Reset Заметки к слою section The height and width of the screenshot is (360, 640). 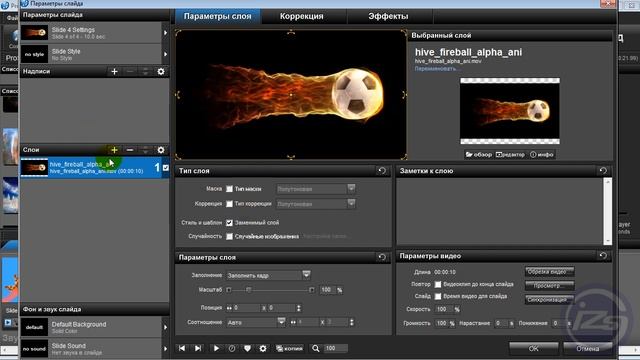603,171
